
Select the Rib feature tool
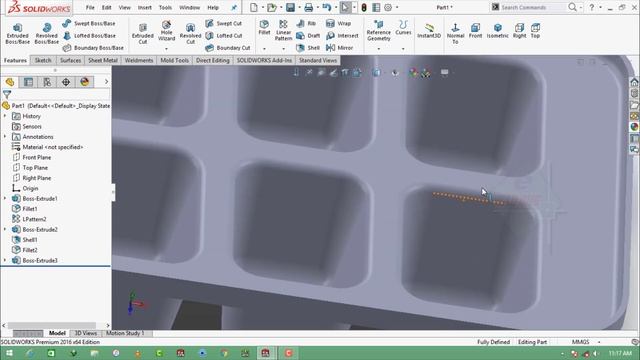(307, 24)
